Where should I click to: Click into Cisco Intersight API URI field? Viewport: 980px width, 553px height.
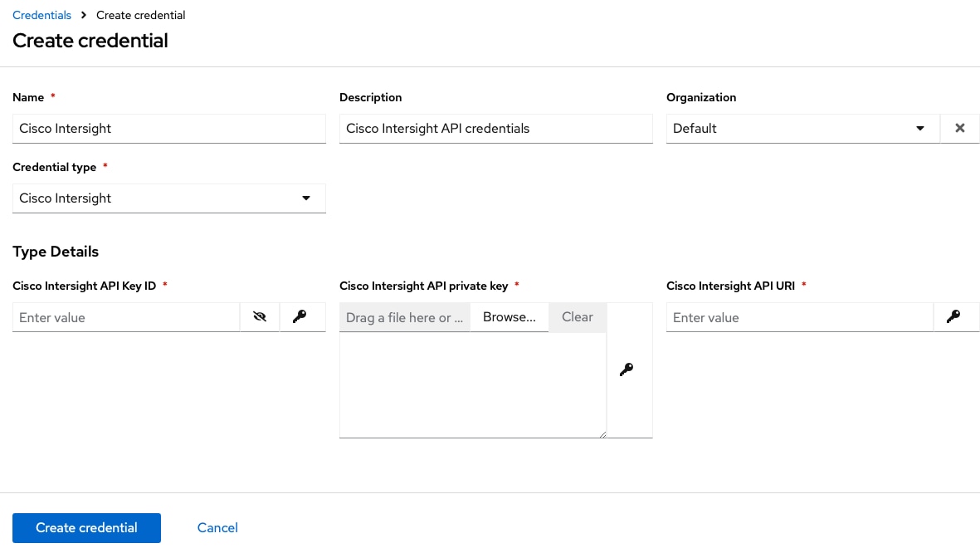(799, 317)
